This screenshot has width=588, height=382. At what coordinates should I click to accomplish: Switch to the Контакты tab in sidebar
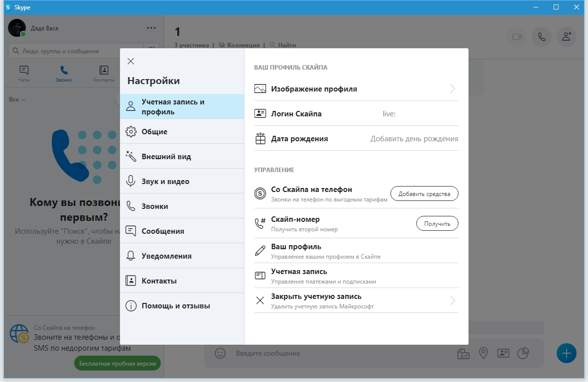click(x=104, y=74)
